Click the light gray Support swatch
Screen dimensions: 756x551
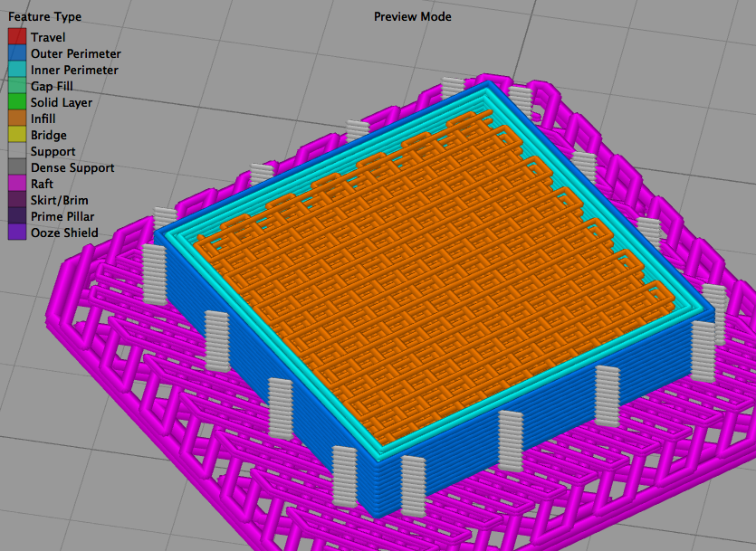click(17, 151)
